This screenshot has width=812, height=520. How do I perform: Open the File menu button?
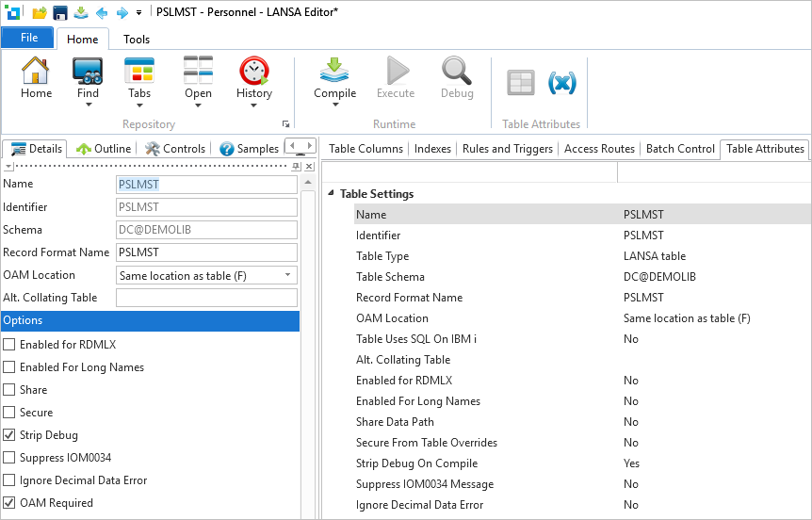28,38
